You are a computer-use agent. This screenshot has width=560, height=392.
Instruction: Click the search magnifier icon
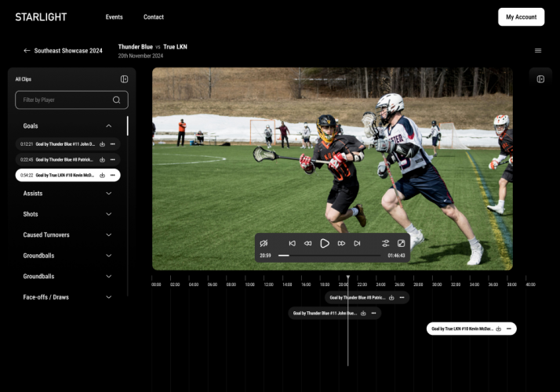[x=116, y=100]
